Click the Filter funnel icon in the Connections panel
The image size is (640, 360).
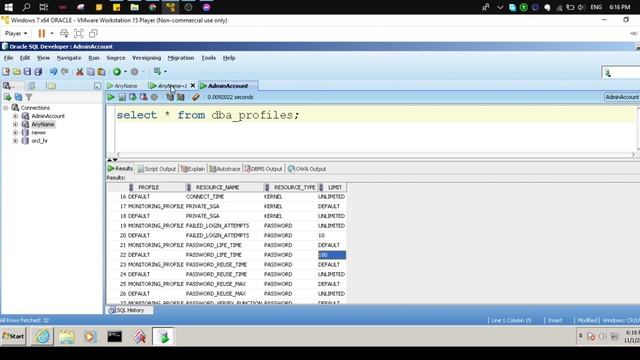point(29,97)
